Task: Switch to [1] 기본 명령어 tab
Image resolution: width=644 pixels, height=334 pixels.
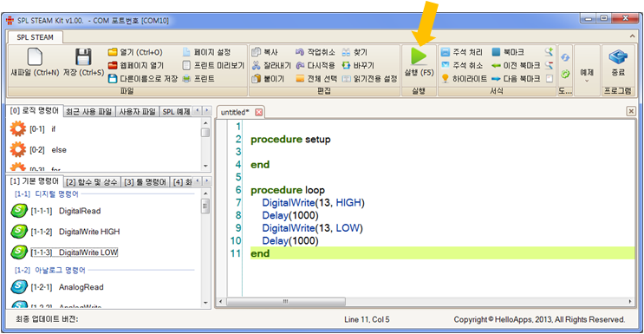Action: 35,181
